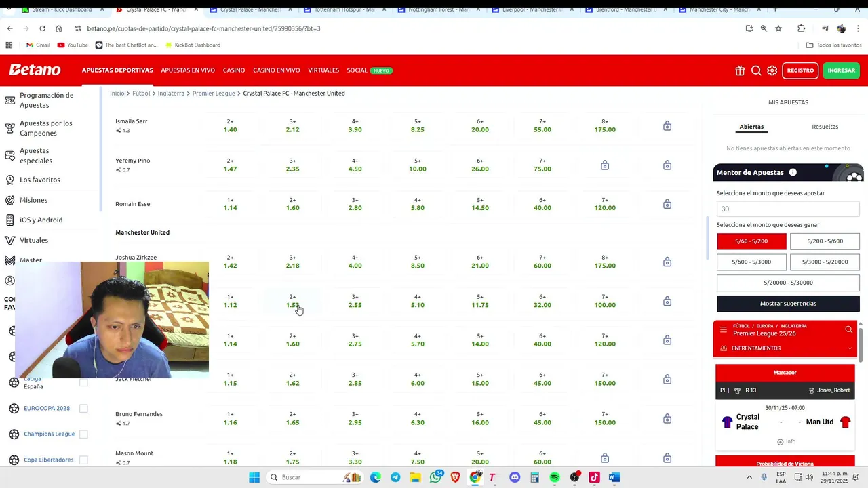The width and height of the screenshot is (868, 488).
Task: Click the INGRESAR button
Action: tap(841, 70)
